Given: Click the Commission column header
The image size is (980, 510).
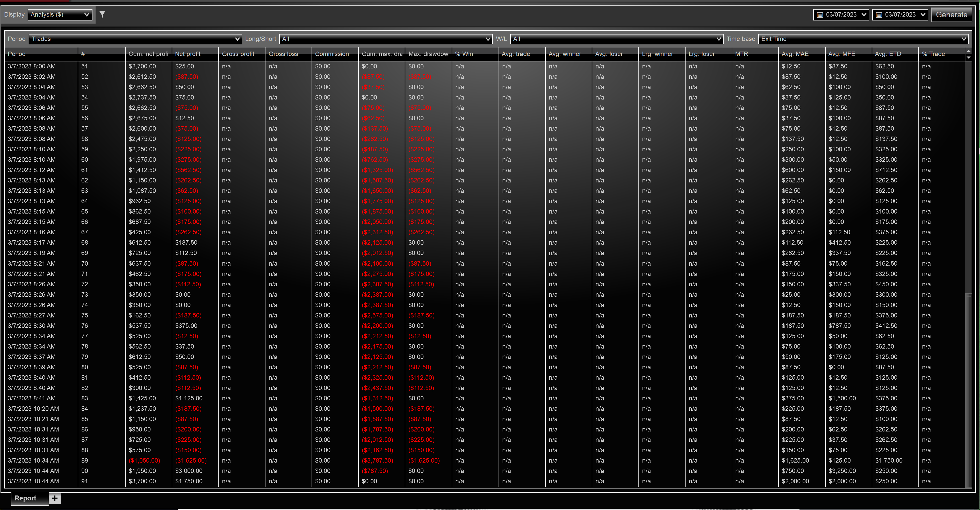Looking at the screenshot, I should 335,54.
